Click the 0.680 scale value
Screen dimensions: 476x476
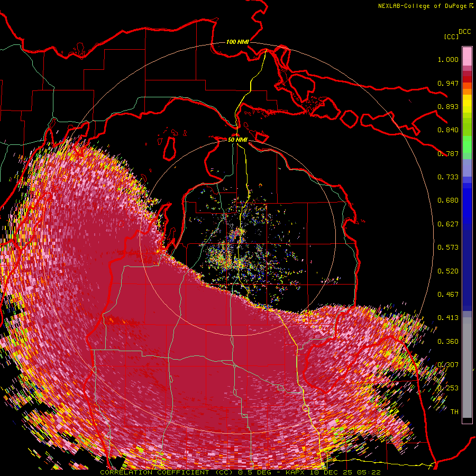(448, 200)
